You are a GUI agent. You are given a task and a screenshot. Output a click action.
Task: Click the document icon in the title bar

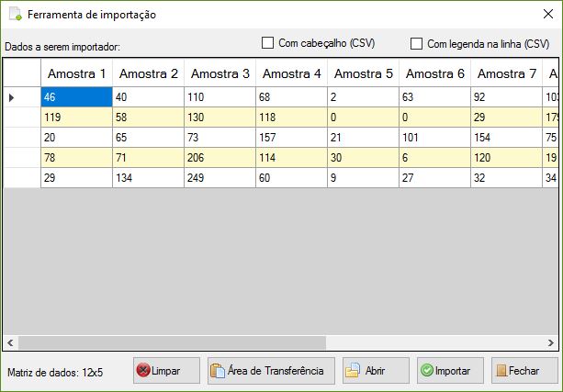[x=14, y=15]
